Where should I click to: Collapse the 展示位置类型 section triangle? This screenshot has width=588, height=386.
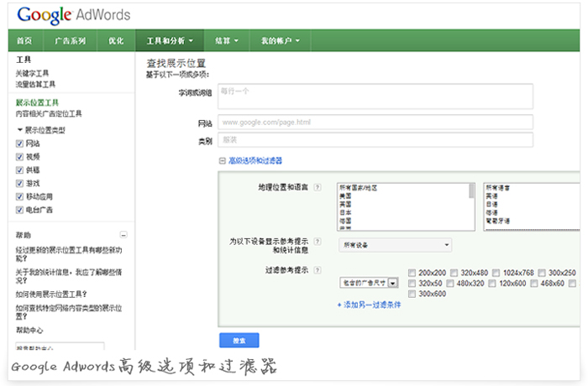click(x=19, y=130)
